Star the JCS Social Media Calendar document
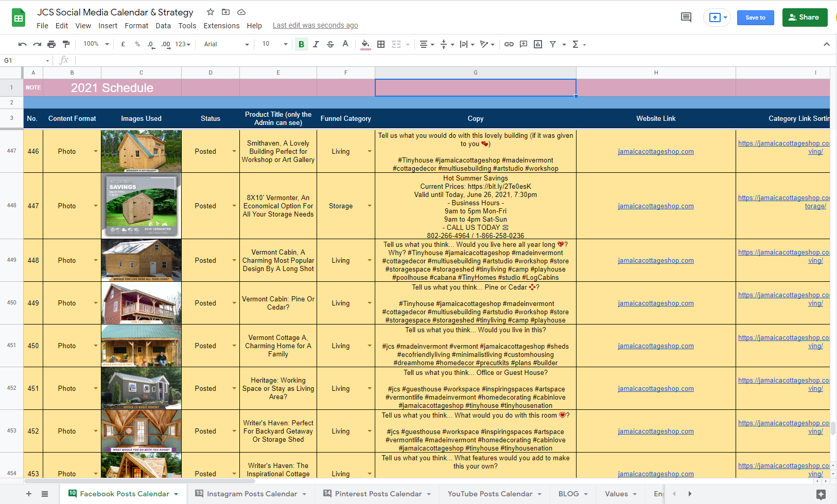Viewport: 837px width, 504px height. (210, 12)
